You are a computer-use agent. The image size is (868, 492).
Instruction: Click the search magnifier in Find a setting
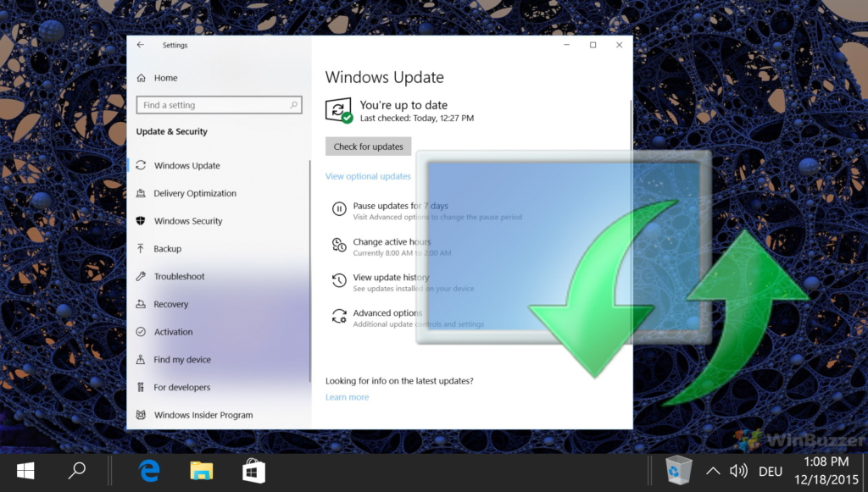point(293,104)
